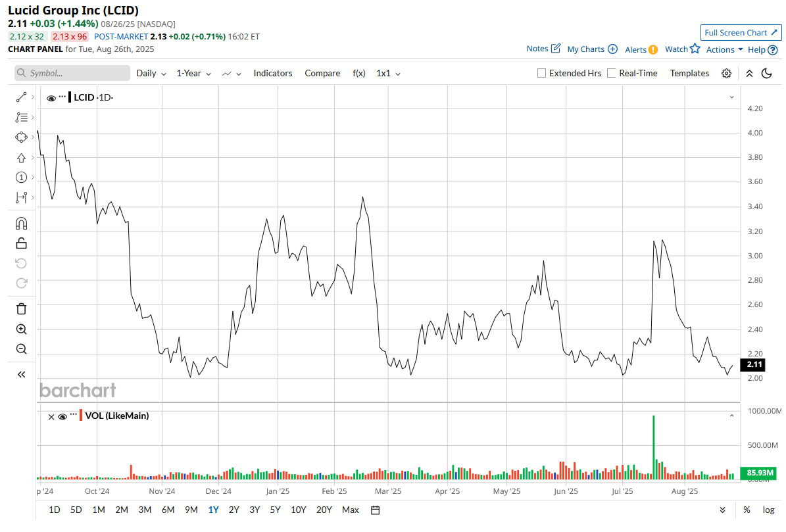The width and height of the screenshot is (786, 532).
Task: Click the My Charts plus icon
Action: pyautogui.click(x=612, y=49)
